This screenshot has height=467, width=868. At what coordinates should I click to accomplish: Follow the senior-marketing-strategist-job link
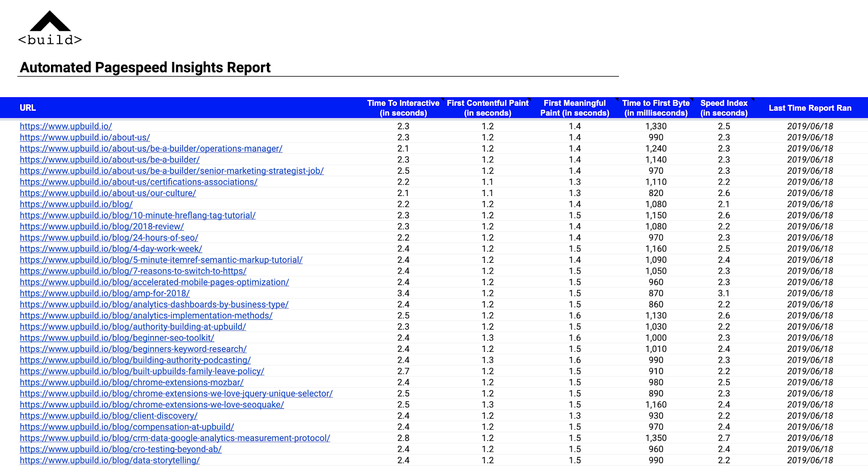[x=171, y=171]
